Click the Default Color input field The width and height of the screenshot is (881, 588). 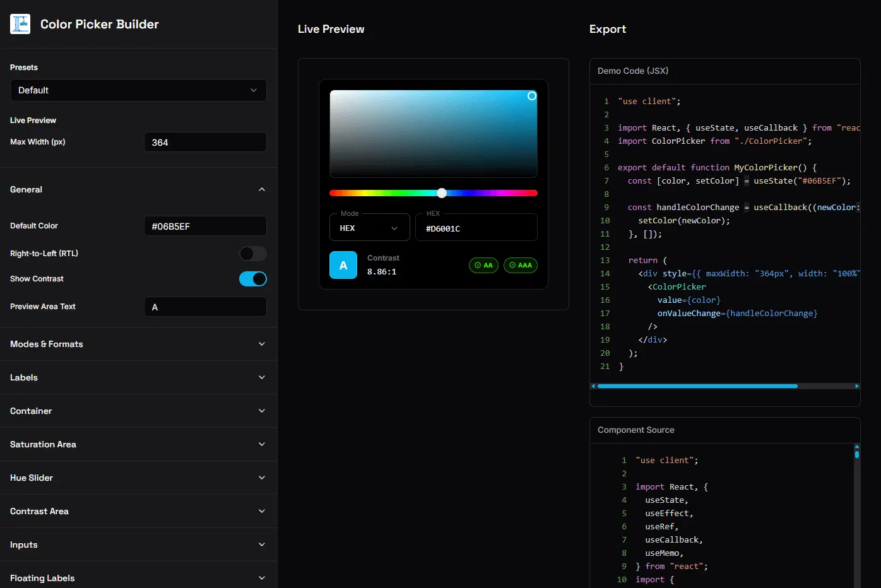(x=205, y=226)
